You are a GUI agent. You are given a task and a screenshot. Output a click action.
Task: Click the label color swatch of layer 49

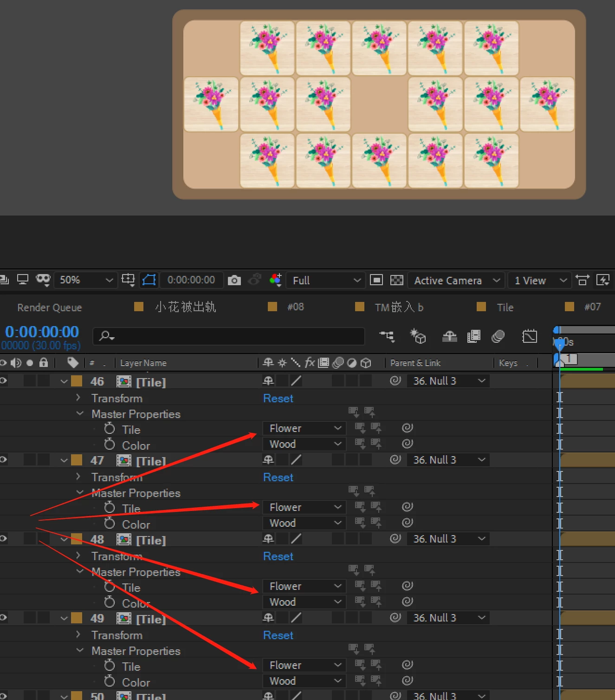tap(77, 618)
